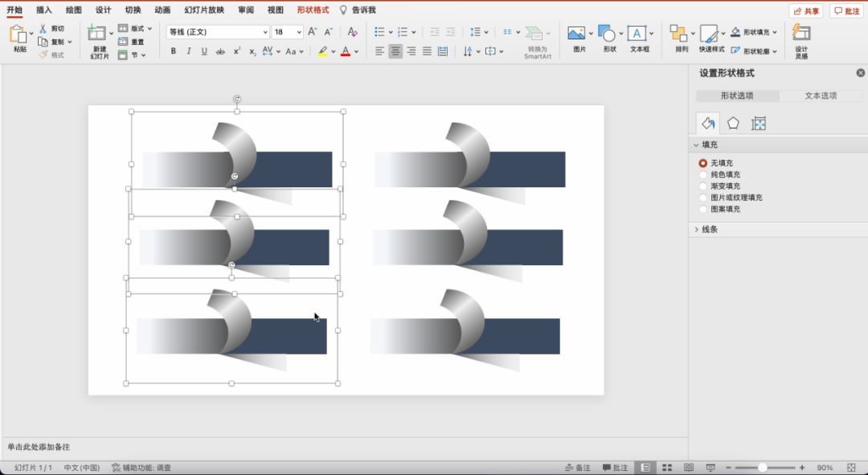
Task: Click the zoom slider in status bar
Action: [762, 468]
